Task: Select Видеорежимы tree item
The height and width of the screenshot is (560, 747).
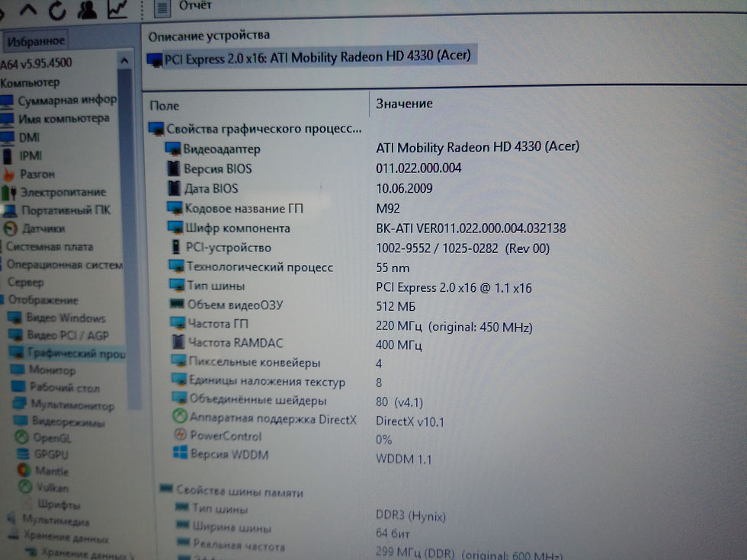Action: [x=59, y=422]
